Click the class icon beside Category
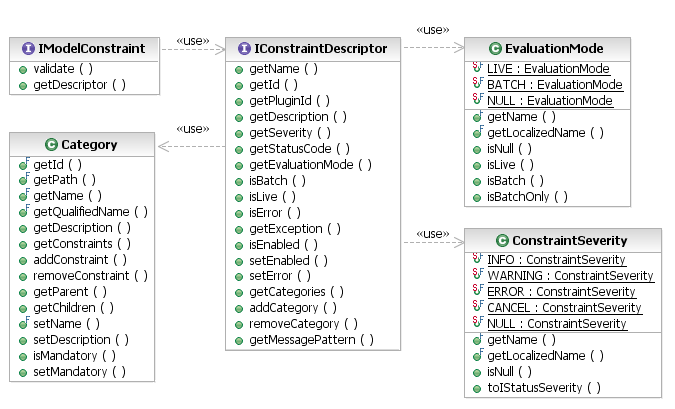Screen dimensions: 675x409 pos(51,144)
